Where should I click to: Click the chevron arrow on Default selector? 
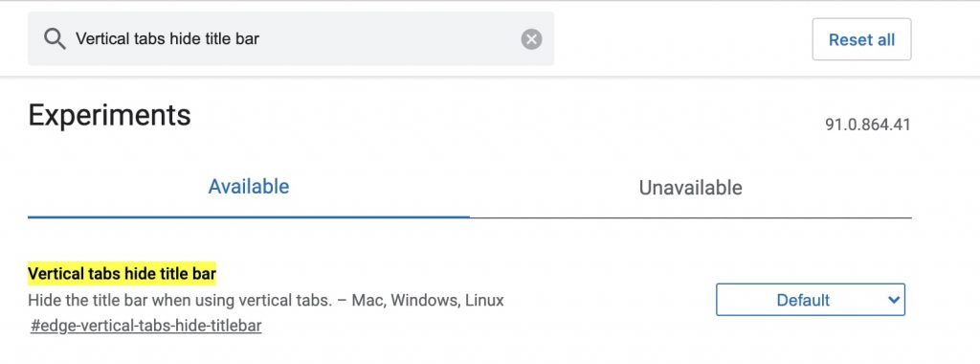[894, 300]
